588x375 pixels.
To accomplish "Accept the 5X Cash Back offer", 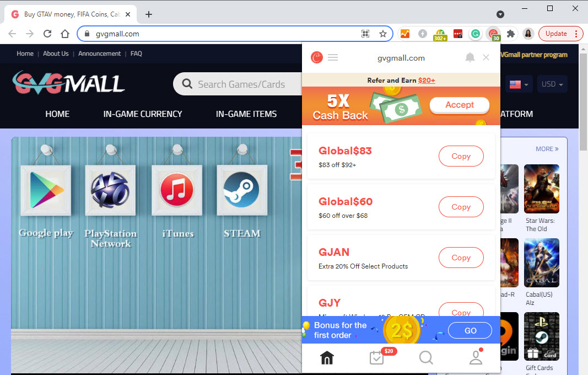I will 460,105.
